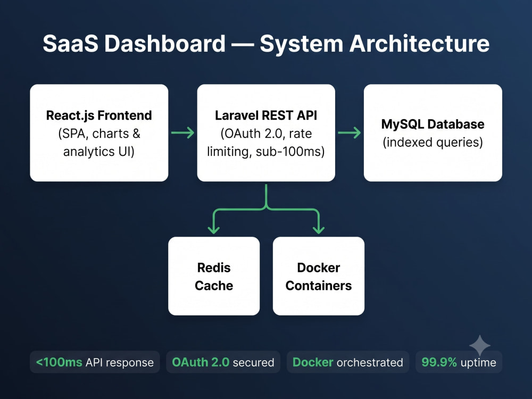Viewport: 532px width, 399px height.
Task: Click the text "limiting, sub-100ms)"
Action: click(266, 152)
